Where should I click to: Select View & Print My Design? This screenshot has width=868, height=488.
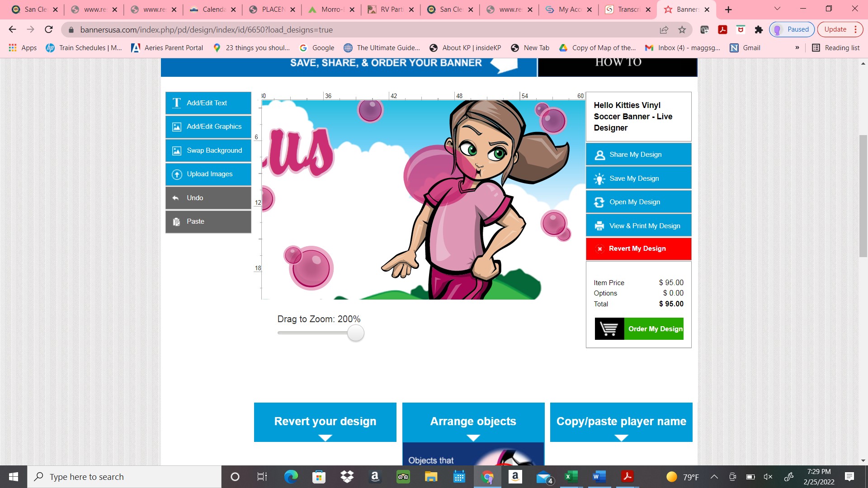click(638, 226)
